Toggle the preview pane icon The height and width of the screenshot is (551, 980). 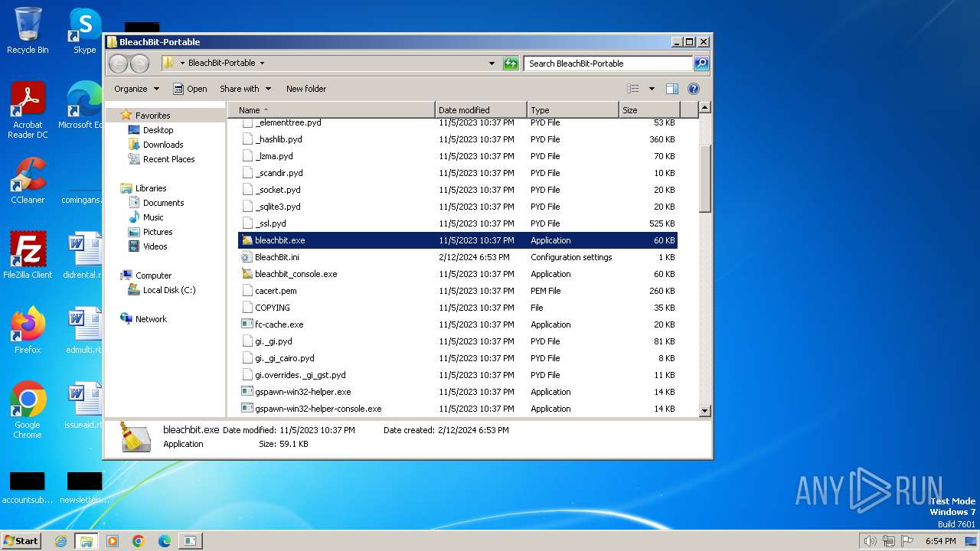coord(671,89)
